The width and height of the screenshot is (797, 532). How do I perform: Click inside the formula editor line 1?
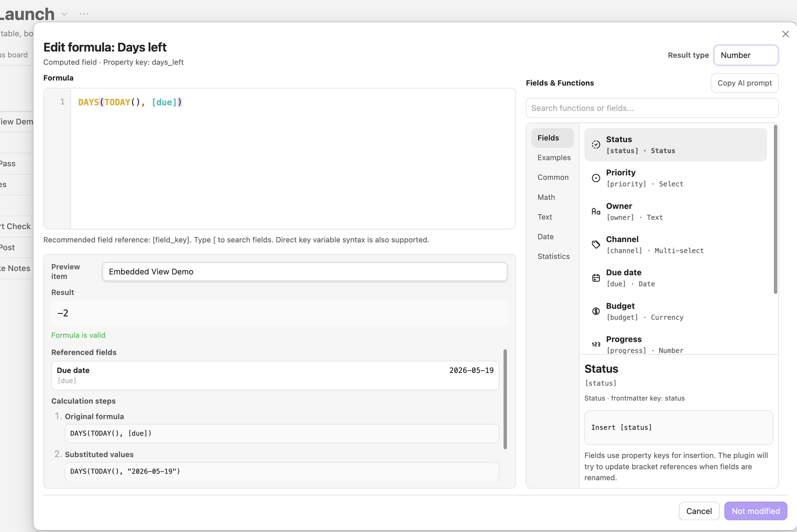pos(293,102)
